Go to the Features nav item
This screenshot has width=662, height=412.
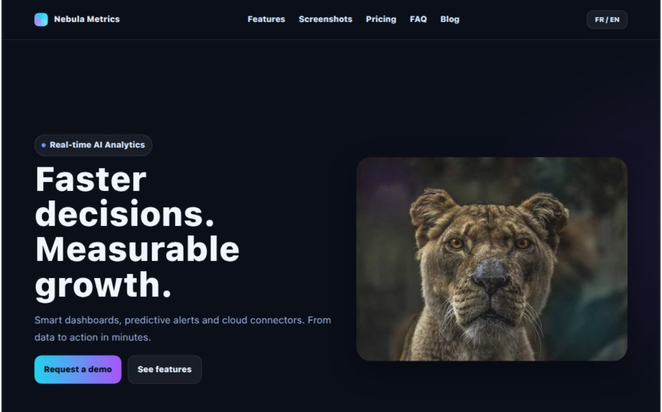click(x=266, y=19)
